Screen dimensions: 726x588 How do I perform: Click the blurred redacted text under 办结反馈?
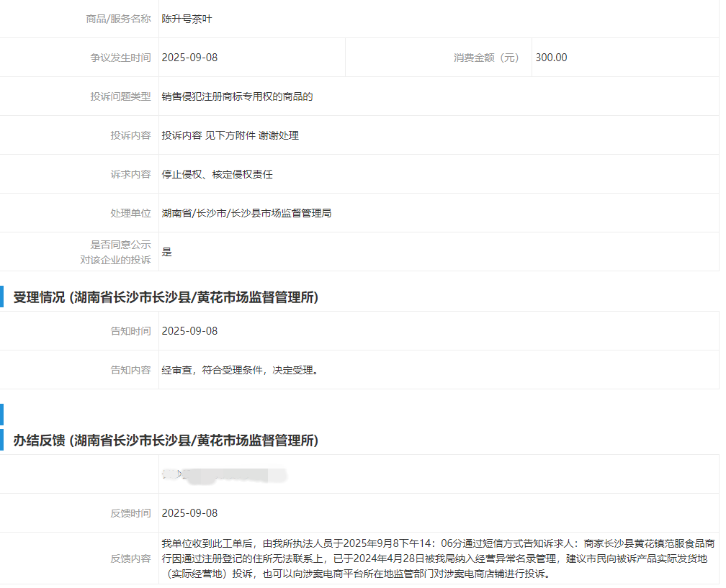(x=224, y=474)
